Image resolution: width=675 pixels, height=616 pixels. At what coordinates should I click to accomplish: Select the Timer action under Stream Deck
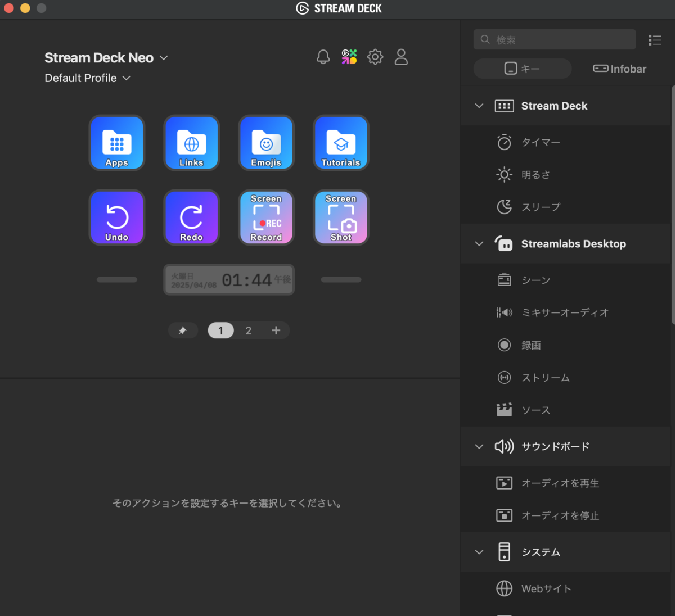coord(540,142)
